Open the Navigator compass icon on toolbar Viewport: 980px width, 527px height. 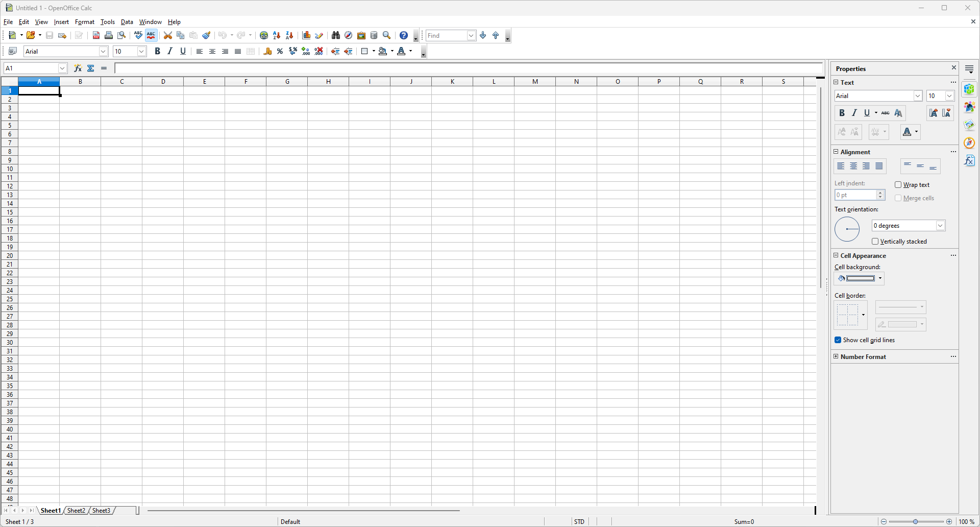click(348, 35)
